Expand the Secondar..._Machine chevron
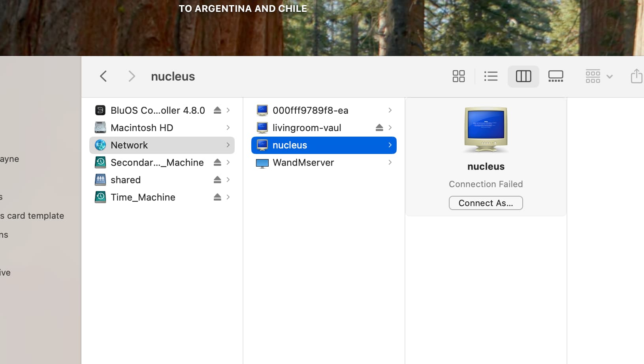 228,162
